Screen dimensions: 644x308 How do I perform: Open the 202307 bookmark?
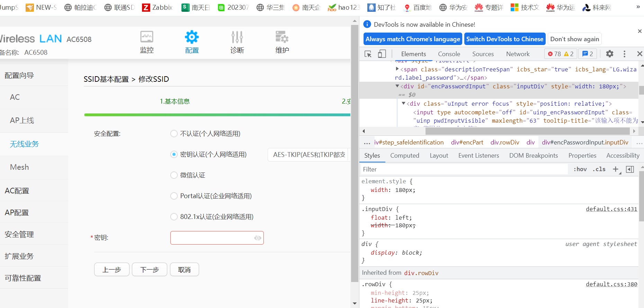point(233,7)
